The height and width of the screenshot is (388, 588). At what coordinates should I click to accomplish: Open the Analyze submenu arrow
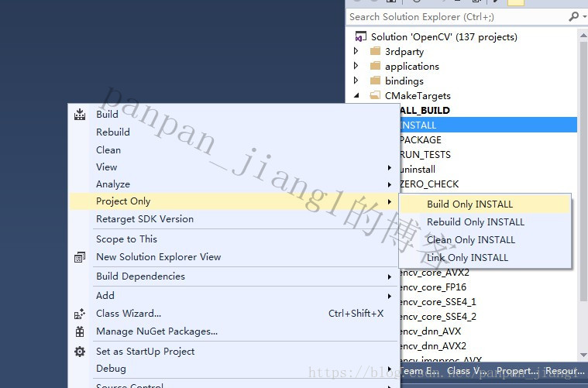(390, 185)
